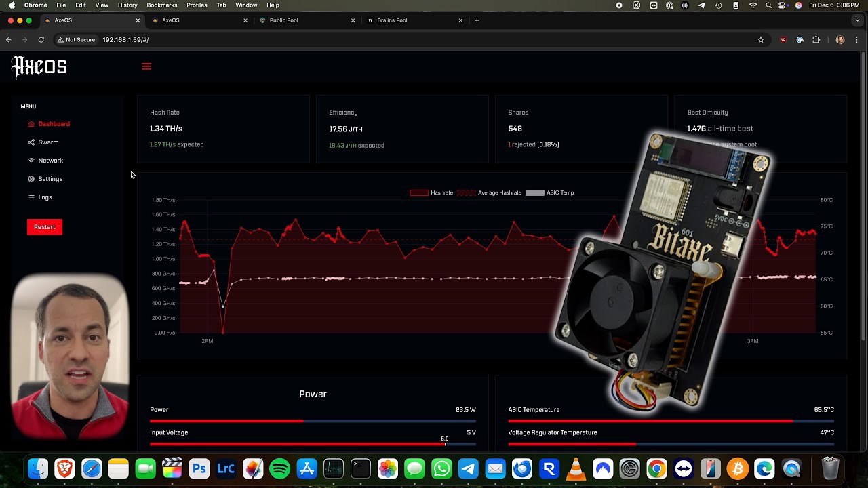Close the Public Pool tab
868x488 pixels.
pyautogui.click(x=353, y=20)
